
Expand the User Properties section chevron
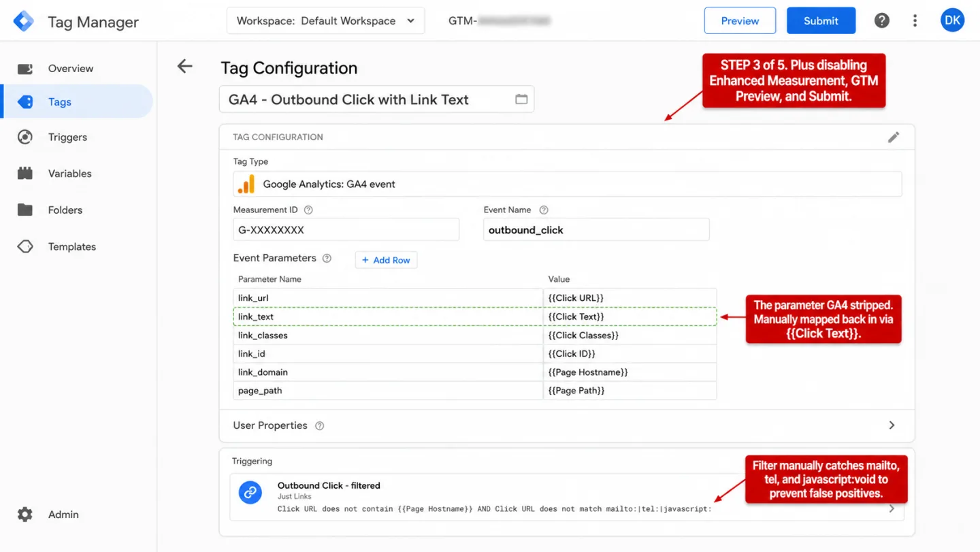click(892, 425)
